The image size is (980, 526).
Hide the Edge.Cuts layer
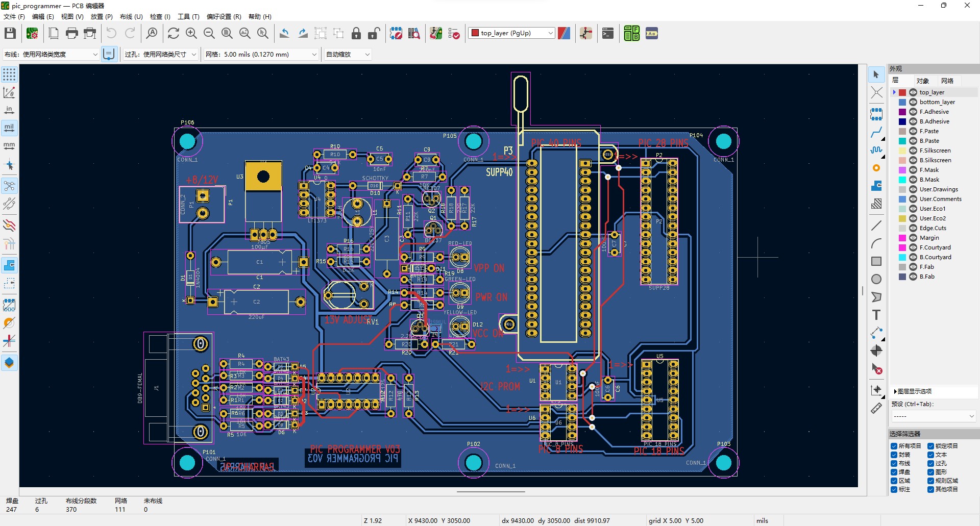tap(913, 228)
